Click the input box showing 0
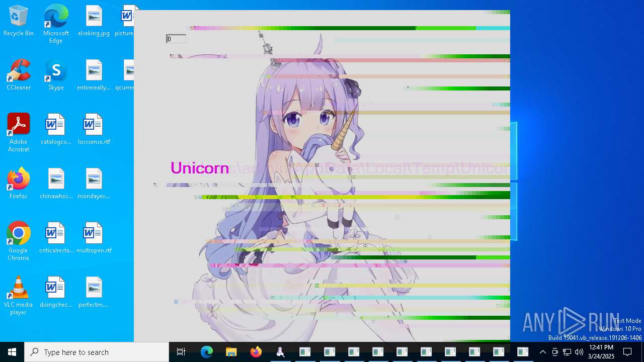The width and height of the screenshot is (644, 362). coord(176,39)
